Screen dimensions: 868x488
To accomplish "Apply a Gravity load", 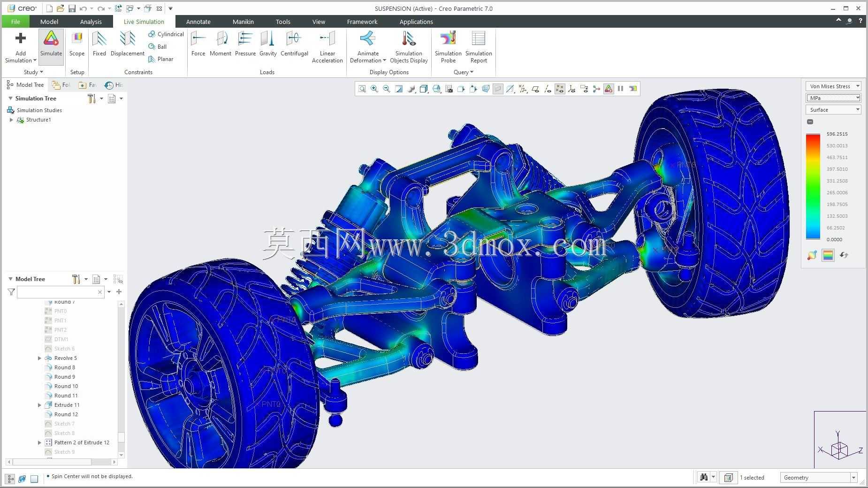I will point(268,44).
